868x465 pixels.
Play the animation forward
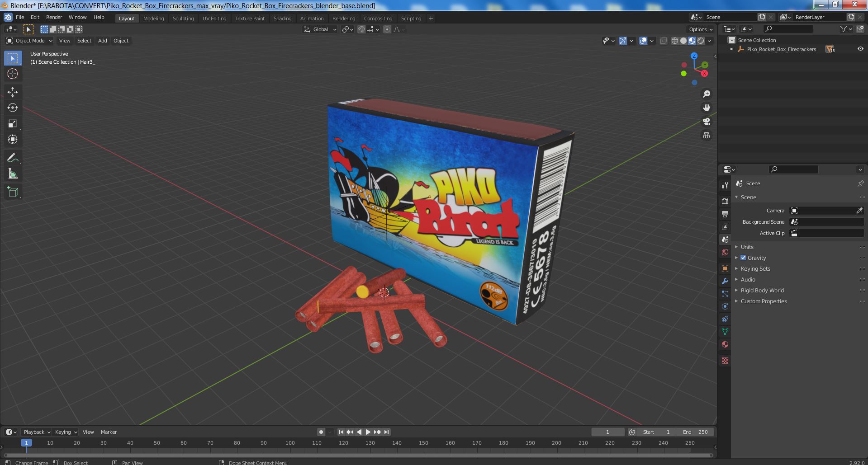point(368,432)
